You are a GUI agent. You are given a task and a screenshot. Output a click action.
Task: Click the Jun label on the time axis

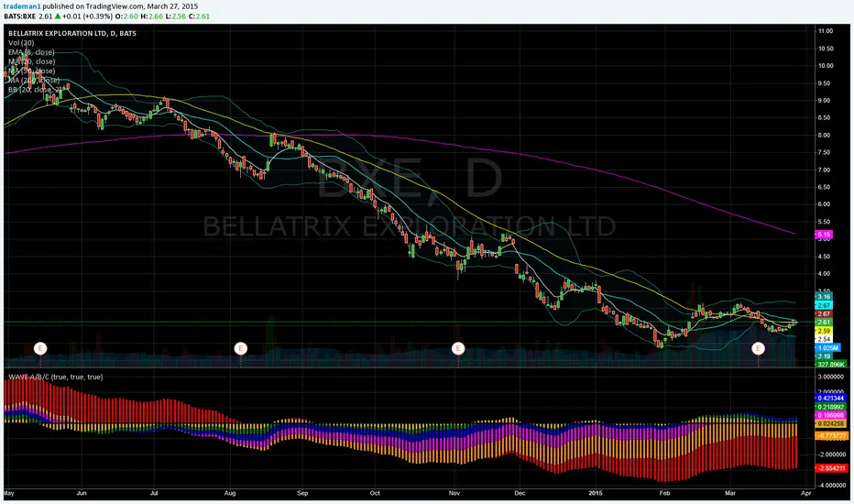click(x=82, y=493)
